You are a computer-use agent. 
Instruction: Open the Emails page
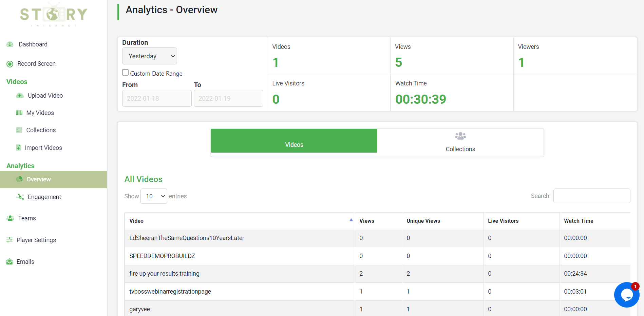[x=25, y=262]
